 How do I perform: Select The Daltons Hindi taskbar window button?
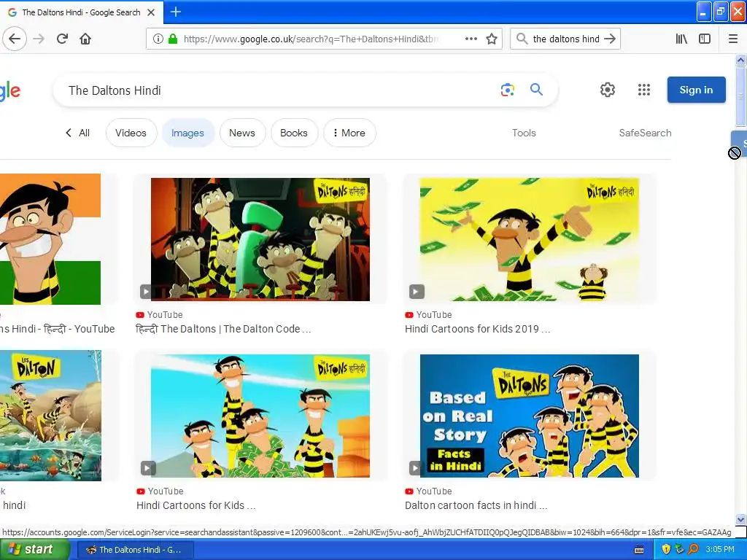coord(135,550)
